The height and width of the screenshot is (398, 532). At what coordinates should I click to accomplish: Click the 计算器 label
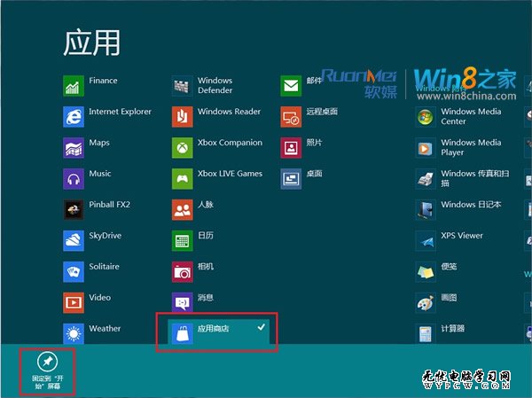pos(452,329)
